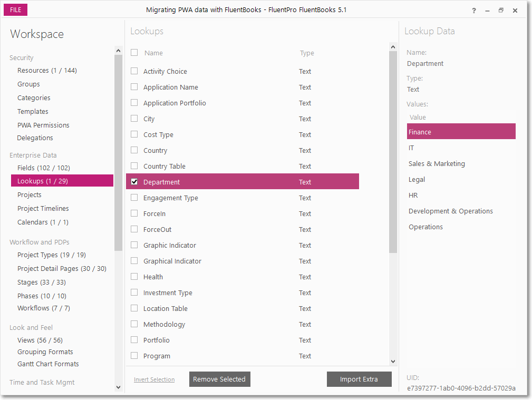Open Delegations item
Screen dimensions: 532x400
pyautogui.click(x=35, y=138)
